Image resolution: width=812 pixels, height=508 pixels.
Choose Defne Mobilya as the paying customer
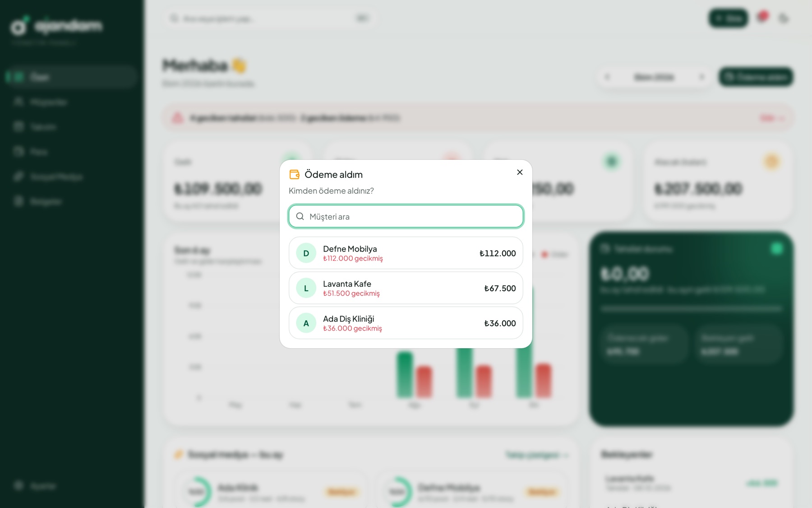tap(406, 253)
